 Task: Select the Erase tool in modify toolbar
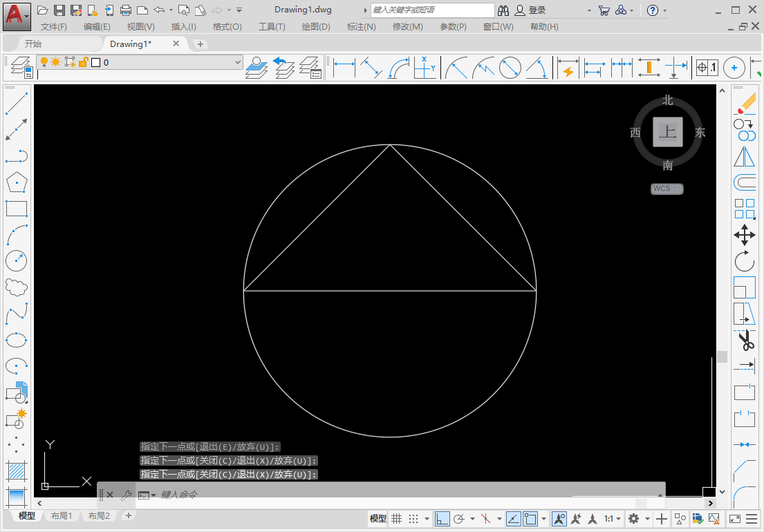coord(745,104)
